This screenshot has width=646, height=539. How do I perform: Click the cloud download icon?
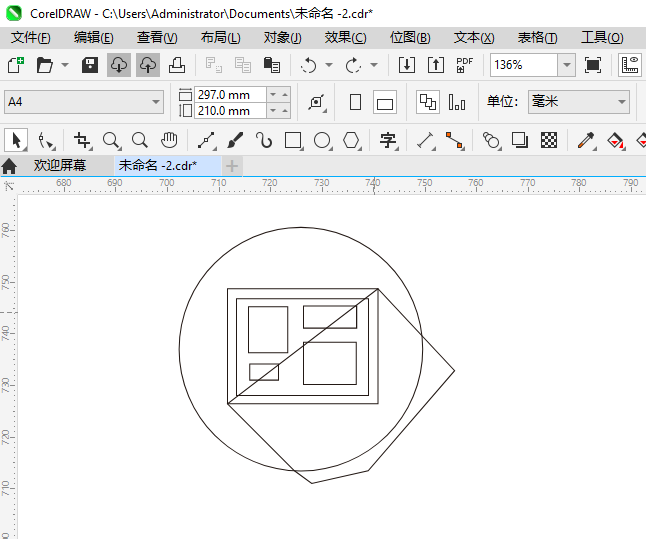pos(119,65)
